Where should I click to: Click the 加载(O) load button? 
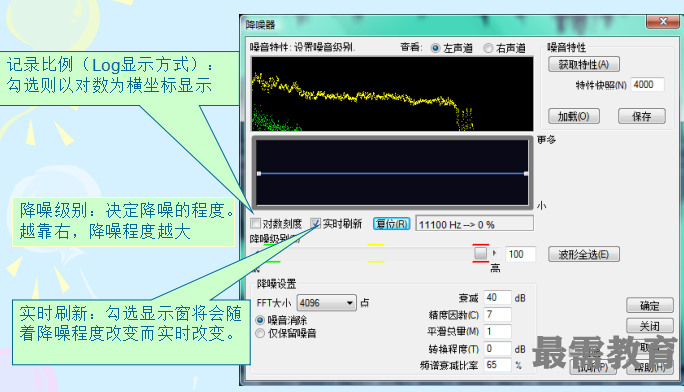(574, 116)
